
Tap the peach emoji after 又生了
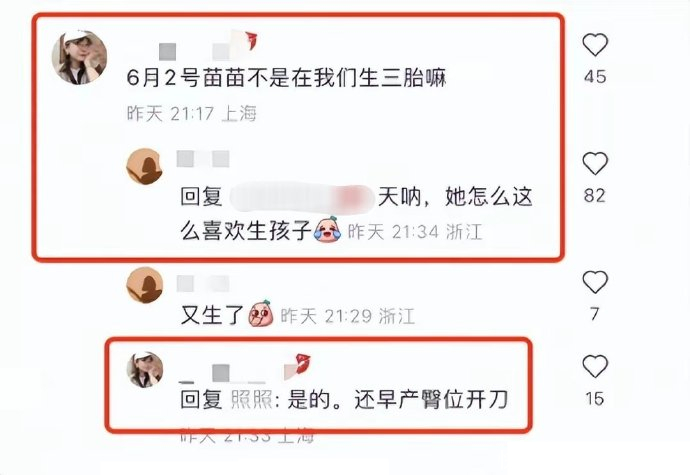(x=261, y=313)
